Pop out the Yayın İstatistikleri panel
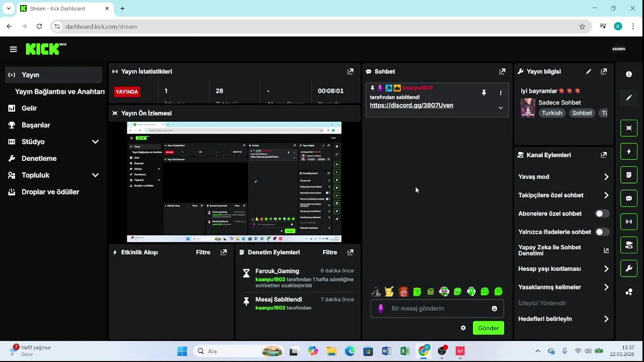The image size is (644, 362). pyautogui.click(x=350, y=71)
